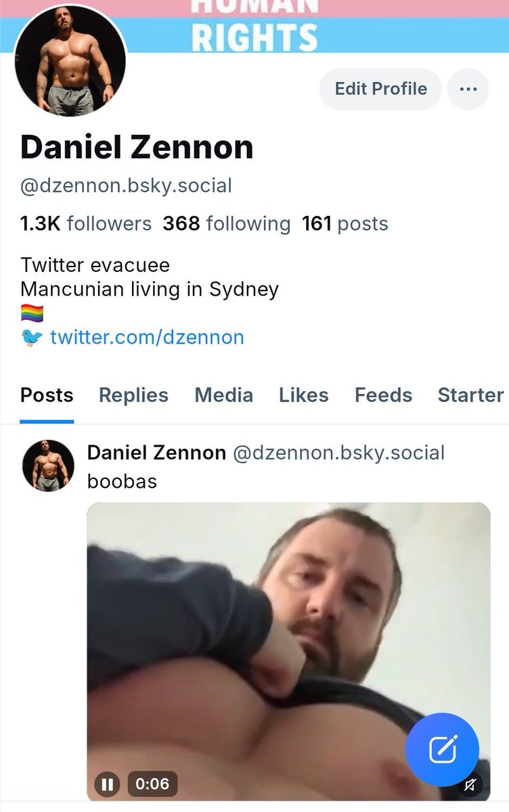Pause the playing video

click(106, 784)
